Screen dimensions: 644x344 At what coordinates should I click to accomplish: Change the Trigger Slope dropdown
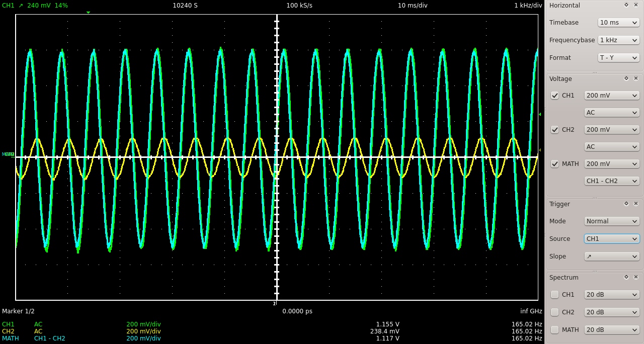611,256
